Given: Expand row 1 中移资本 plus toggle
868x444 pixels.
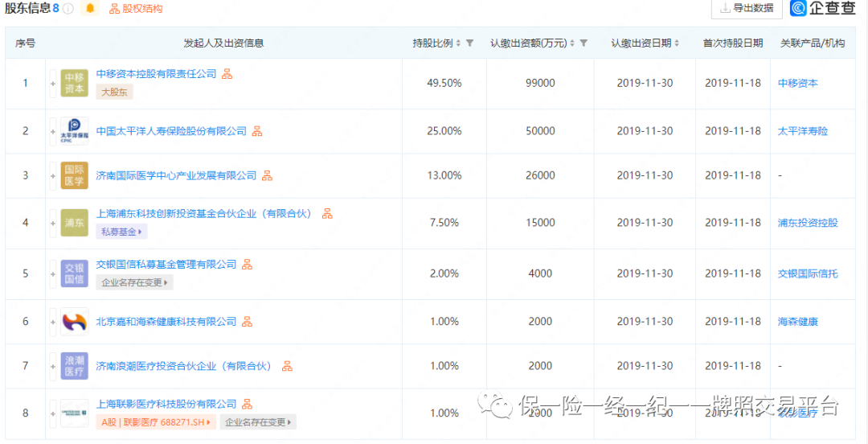Looking at the screenshot, I should click(53, 84).
